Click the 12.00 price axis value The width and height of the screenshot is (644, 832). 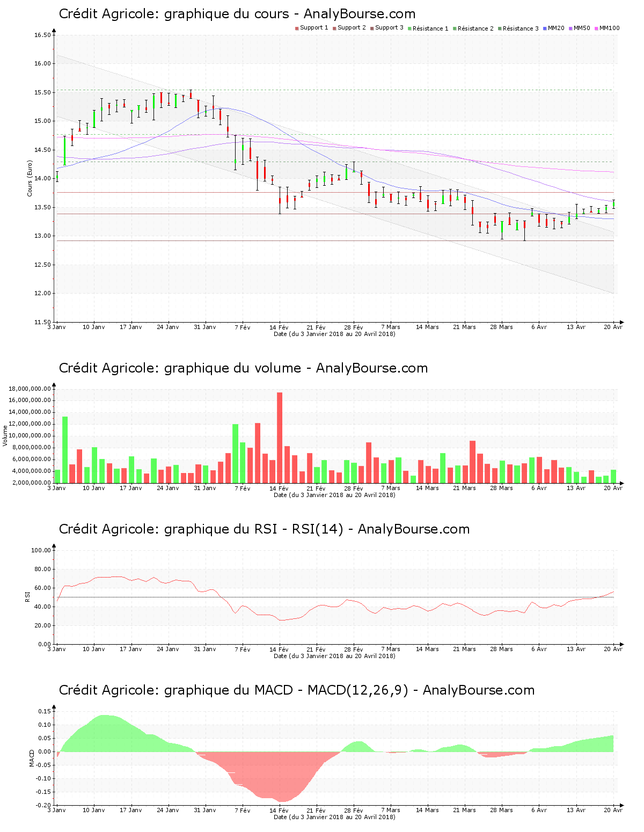point(42,294)
